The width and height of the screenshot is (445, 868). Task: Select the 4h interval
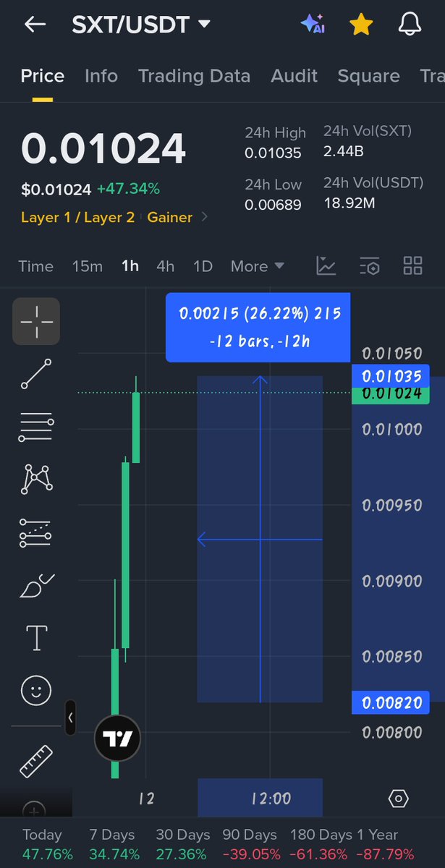click(166, 266)
